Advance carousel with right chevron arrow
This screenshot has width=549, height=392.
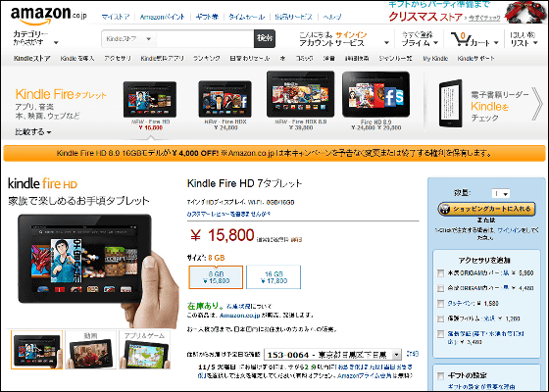tap(537, 104)
